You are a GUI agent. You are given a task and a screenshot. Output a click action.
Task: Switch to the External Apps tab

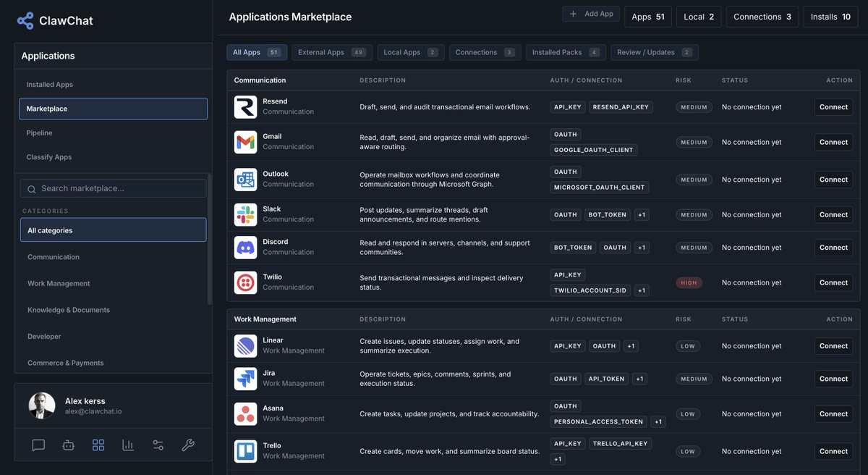pos(332,52)
